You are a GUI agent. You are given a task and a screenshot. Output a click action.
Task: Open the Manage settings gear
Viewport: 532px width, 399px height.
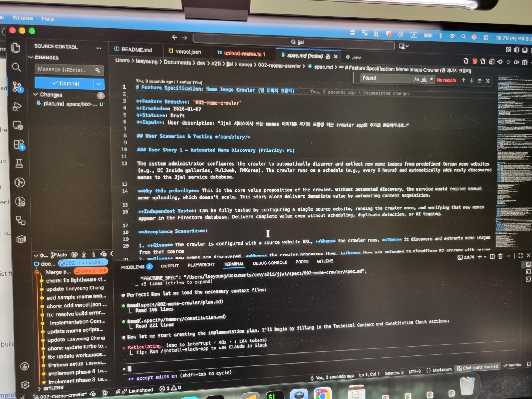[25, 385]
